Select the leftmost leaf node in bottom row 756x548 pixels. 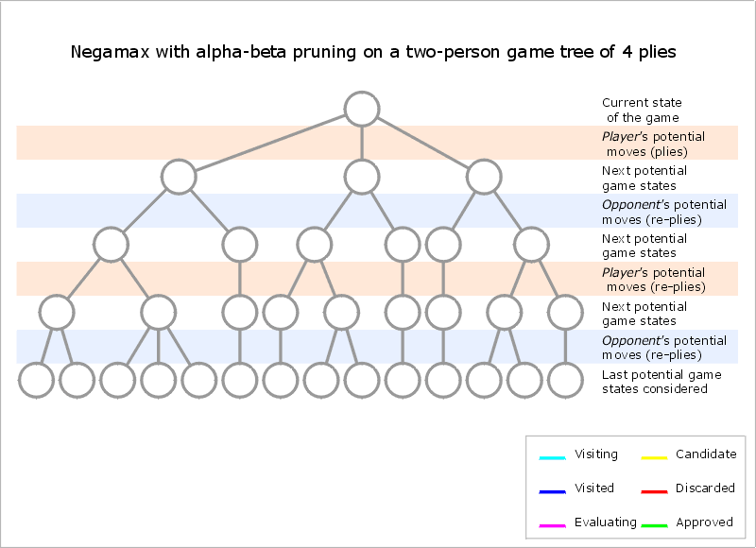36,380
